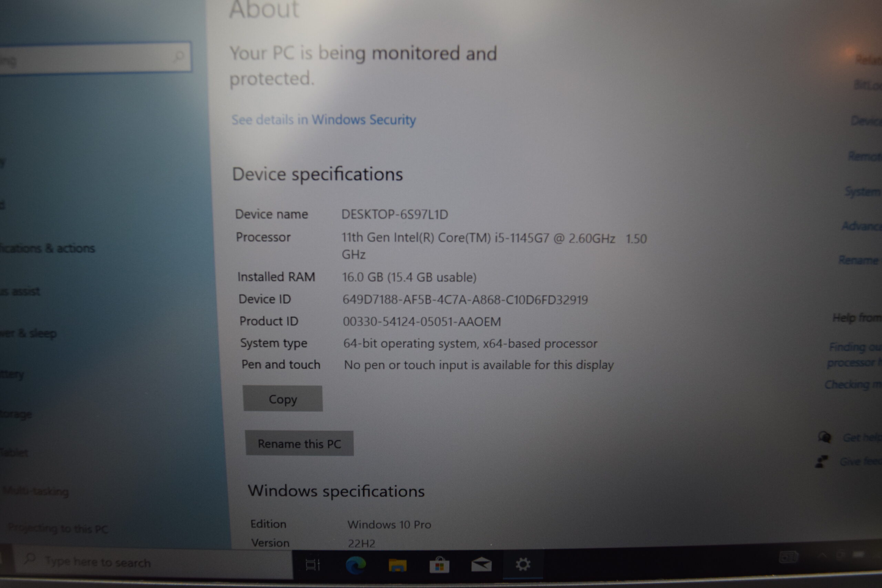Open the Mail app from the taskbar
The width and height of the screenshot is (882, 588).
click(482, 564)
